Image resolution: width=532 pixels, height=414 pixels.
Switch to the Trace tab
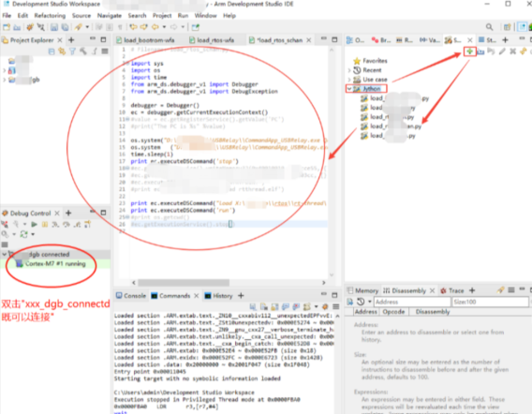pyautogui.click(x=452, y=290)
